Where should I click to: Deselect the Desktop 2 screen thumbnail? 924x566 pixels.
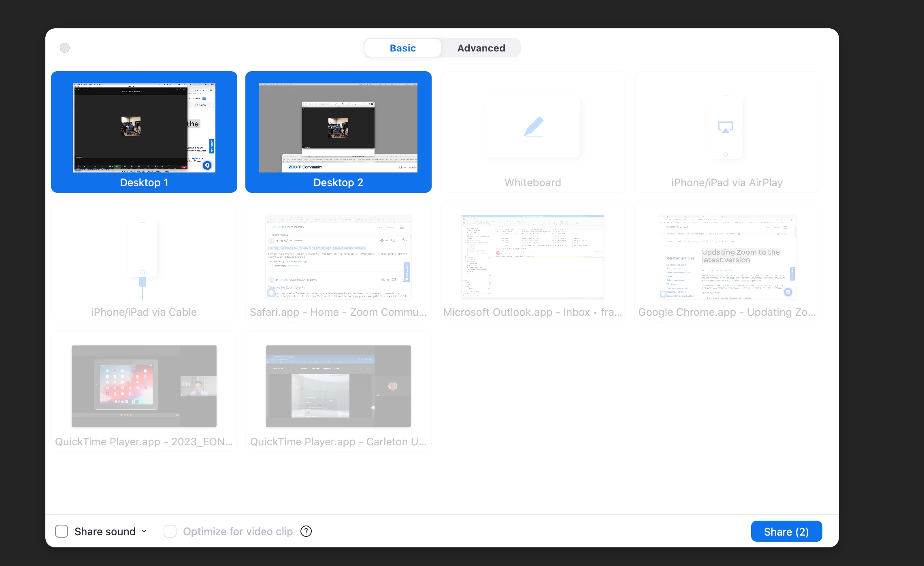click(x=338, y=128)
